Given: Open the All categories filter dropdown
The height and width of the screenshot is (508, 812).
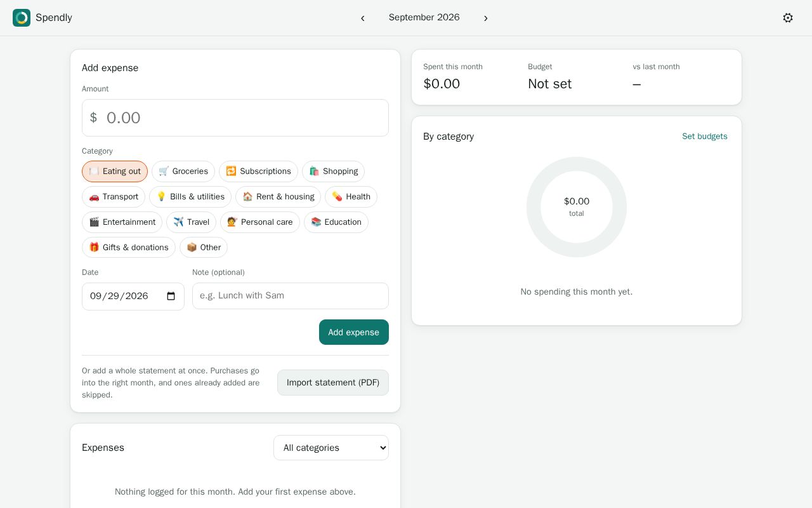Looking at the screenshot, I should pyautogui.click(x=331, y=448).
